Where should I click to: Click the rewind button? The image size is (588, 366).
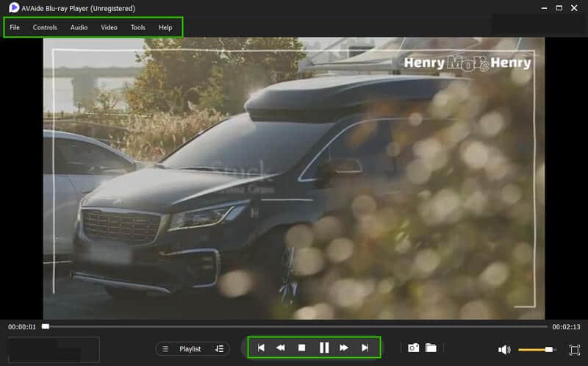[x=281, y=348]
